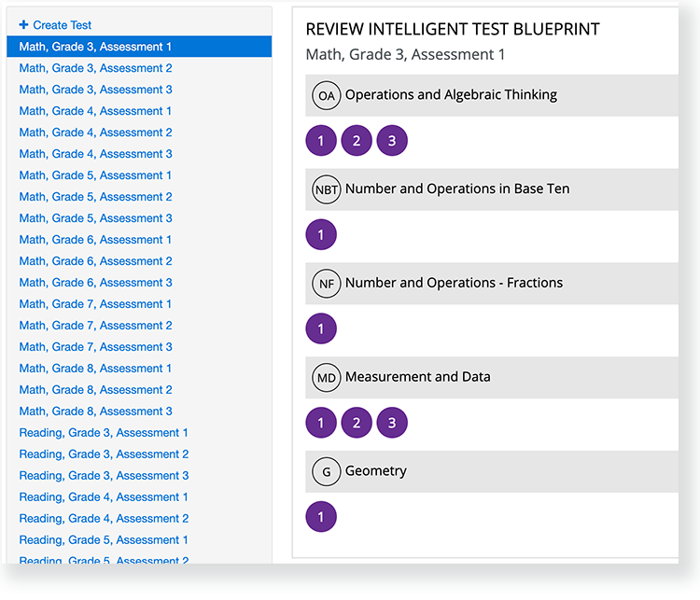This screenshot has height=600, width=700.
Task: Click the OA domain circle icon
Action: [326, 95]
